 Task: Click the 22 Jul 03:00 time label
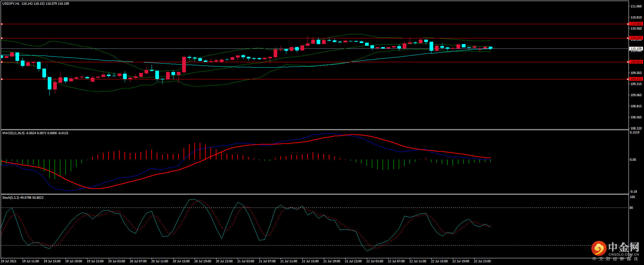(x=375, y=261)
